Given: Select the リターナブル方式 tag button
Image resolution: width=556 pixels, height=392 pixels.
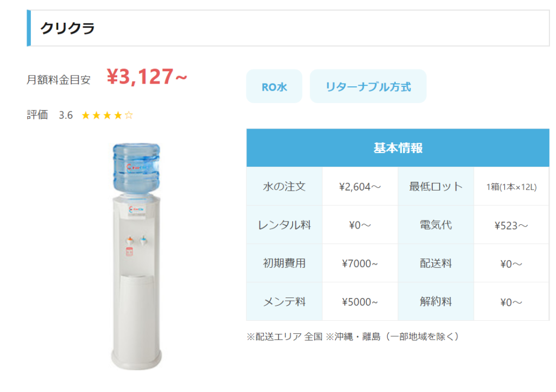Looking at the screenshot, I should [368, 86].
